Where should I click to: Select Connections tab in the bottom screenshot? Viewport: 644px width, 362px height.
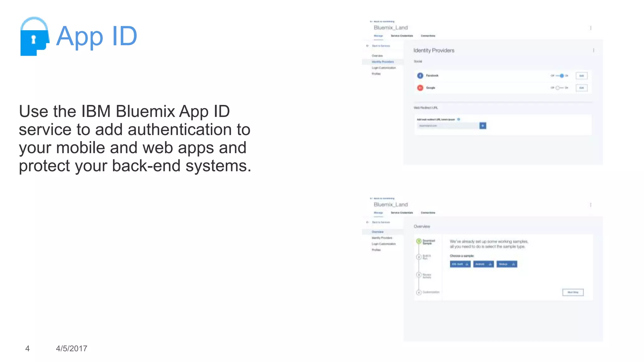428,213
